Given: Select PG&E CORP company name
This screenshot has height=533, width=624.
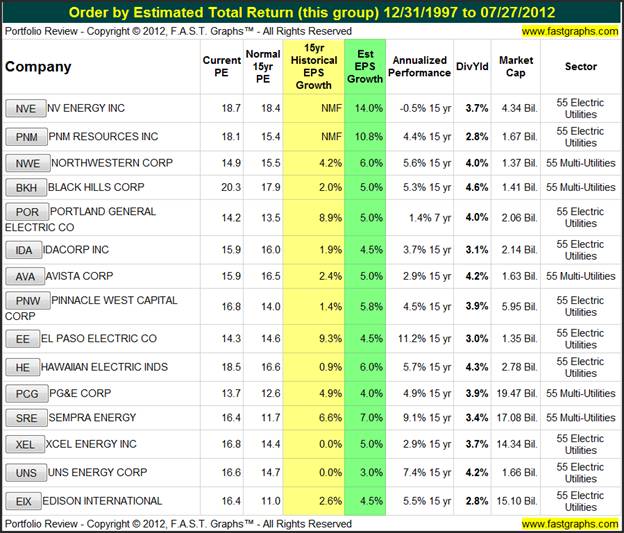Looking at the screenshot, I should (x=80, y=393).
